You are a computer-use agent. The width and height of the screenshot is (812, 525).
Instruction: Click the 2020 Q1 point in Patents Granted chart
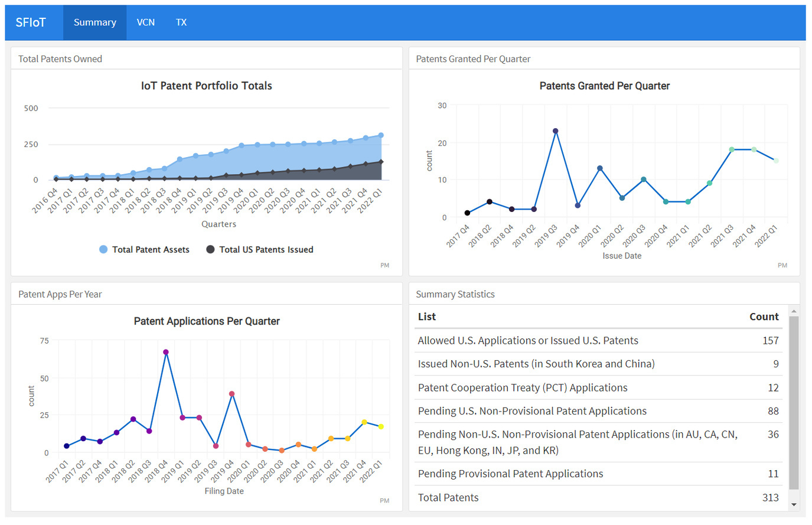(x=599, y=168)
